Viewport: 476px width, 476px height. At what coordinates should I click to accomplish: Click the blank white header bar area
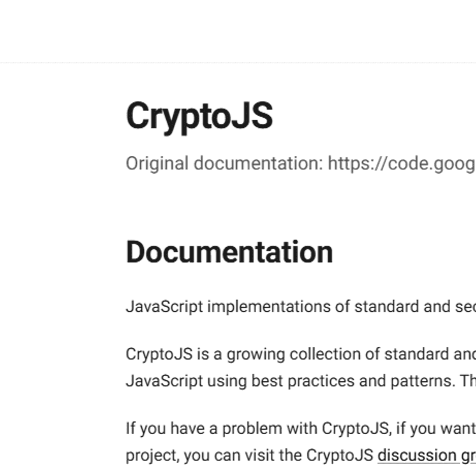238,31
